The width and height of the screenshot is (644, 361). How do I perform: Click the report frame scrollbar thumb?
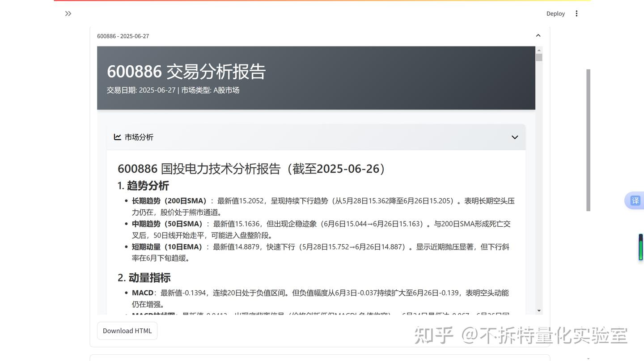coord(539,57)
